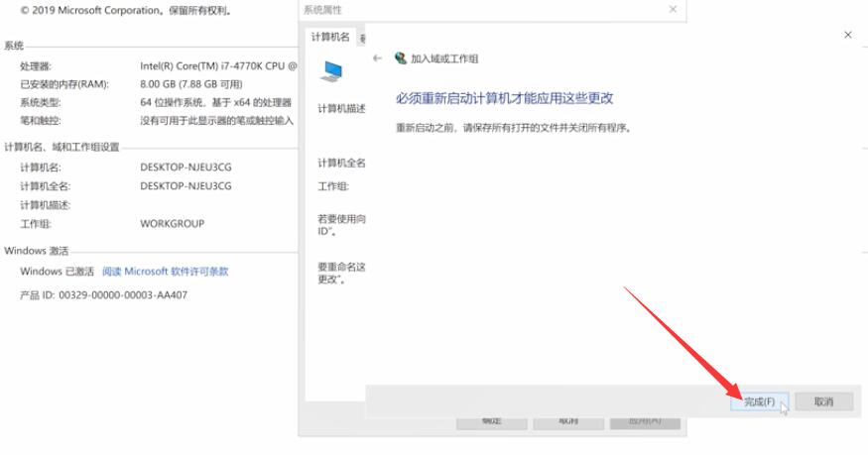Click the 产品 ID: 00329-00000-00003-AA407 text
This screenshot has height=455, width=868.
tap(103, 295)
